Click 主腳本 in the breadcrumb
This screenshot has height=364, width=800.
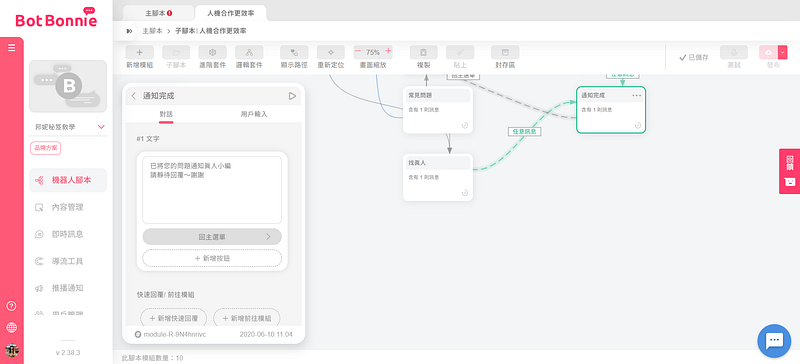153,31
